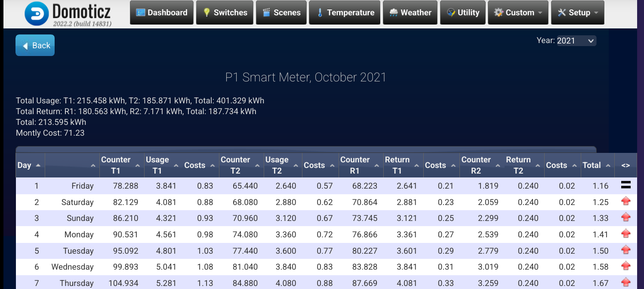This screenshot has height=289, width=644.
Task: Sort by Counter T1 column header
Action: pos(120,165)
